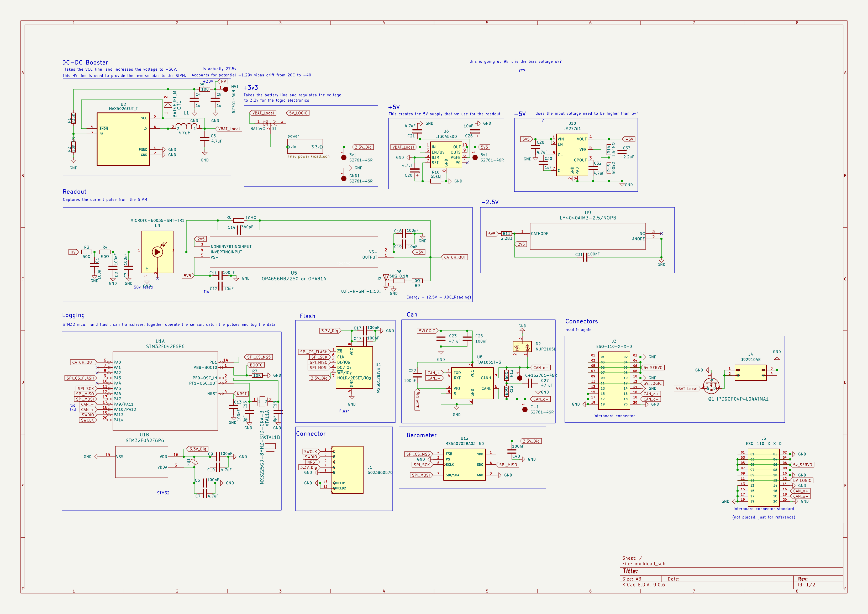The height and width of the screenshot is (614, 868).
Task: Open the power hierarchical sheet block
Action: point(305,146)
